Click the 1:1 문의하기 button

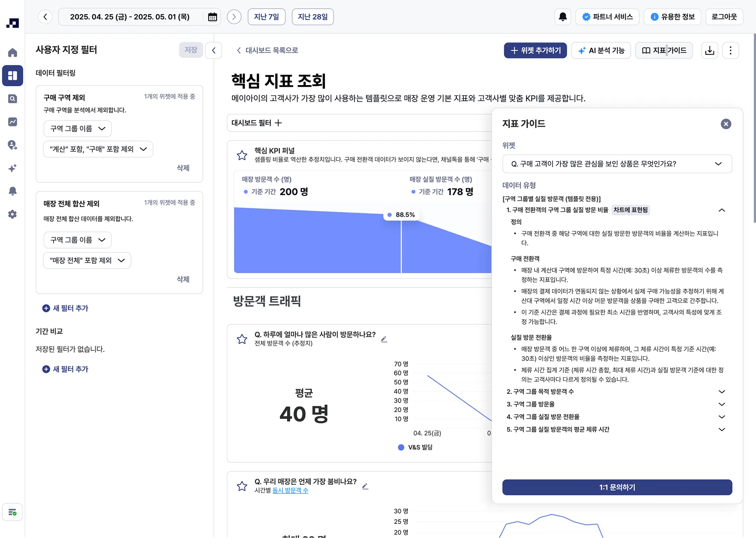[617, 487]
